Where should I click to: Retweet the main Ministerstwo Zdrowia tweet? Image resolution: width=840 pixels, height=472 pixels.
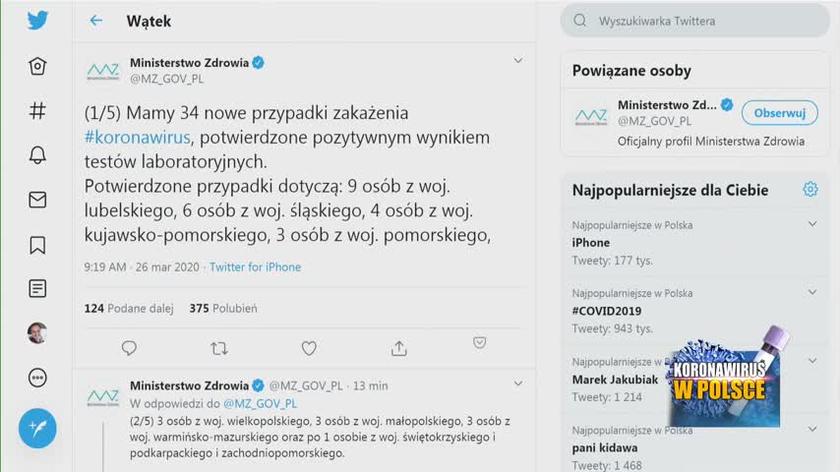point(219,348)
